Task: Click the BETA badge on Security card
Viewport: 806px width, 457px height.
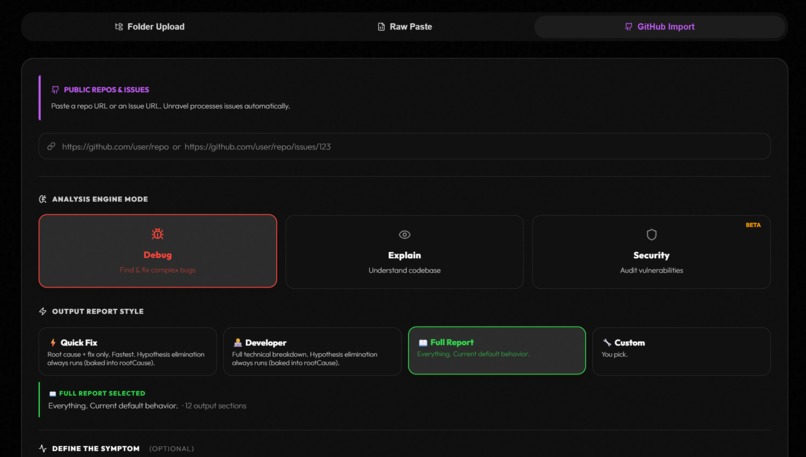Action: (x=753, y=225)
